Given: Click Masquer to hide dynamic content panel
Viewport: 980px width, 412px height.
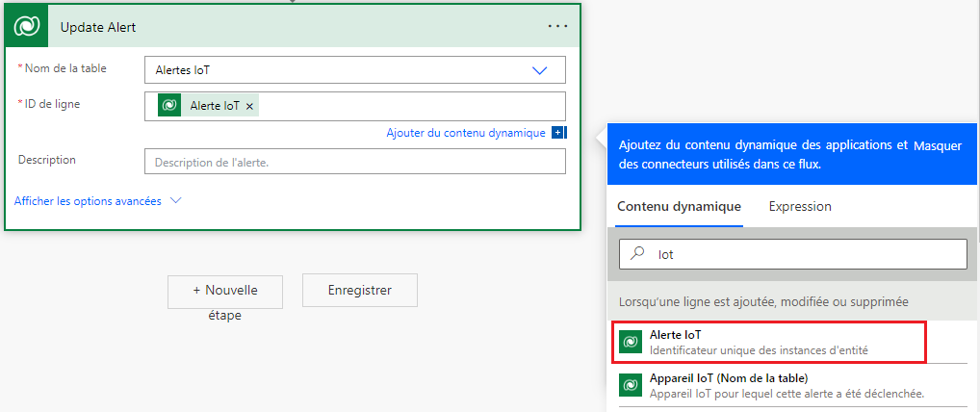Looking at the screenshot, I should (939, 146).
